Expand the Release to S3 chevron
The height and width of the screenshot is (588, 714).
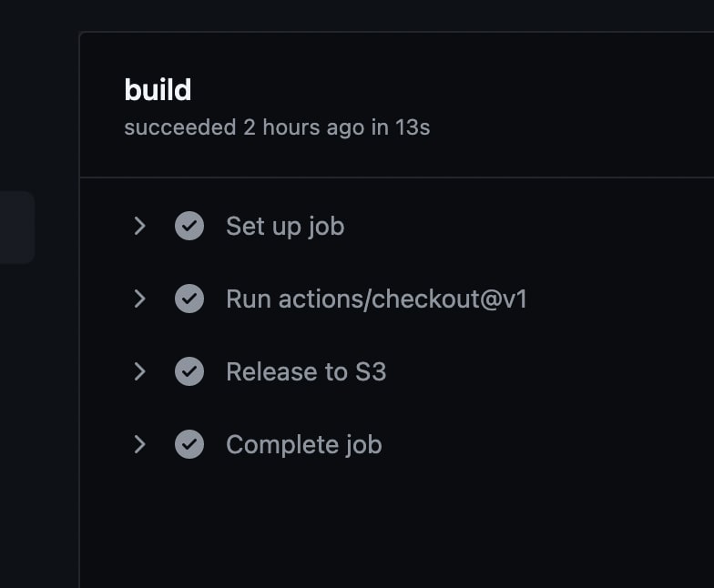point(140,371)
